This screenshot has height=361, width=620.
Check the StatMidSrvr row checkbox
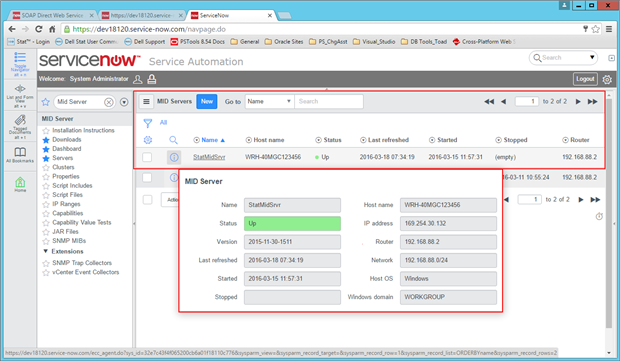(147, 157)
